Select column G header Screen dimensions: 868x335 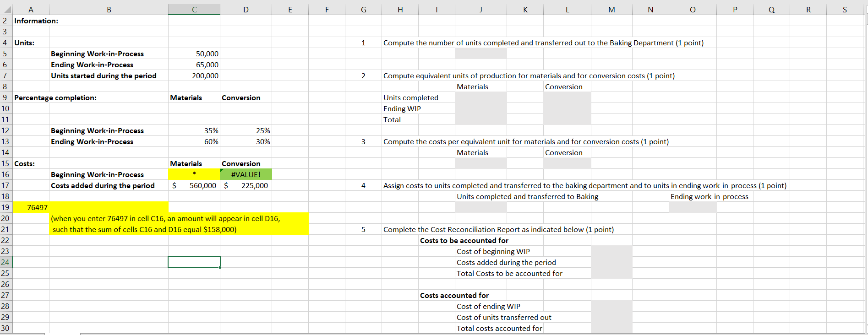point(363,9)
